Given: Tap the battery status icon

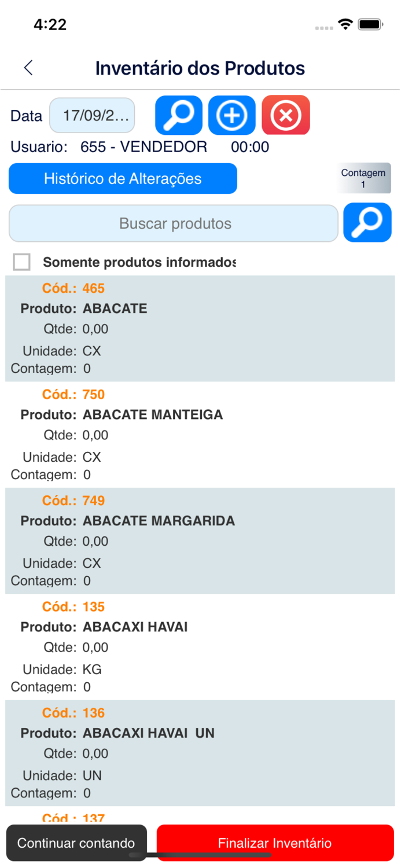Looking at the screenshot, I should 369,24.
